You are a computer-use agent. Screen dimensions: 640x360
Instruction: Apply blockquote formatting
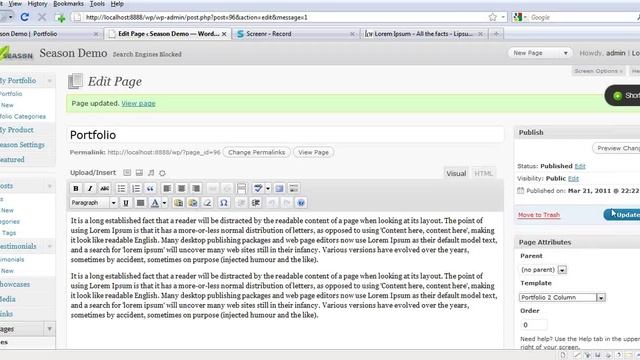click(150, 188)
